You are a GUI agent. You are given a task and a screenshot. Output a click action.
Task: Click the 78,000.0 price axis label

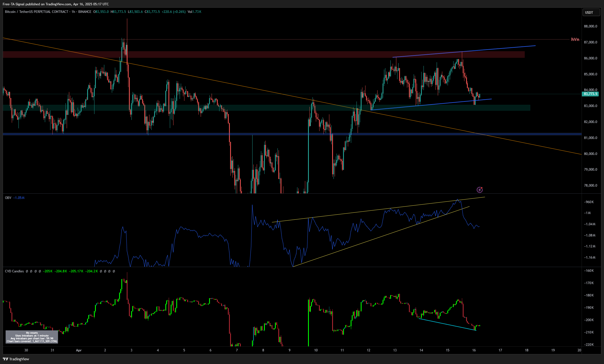591,186
